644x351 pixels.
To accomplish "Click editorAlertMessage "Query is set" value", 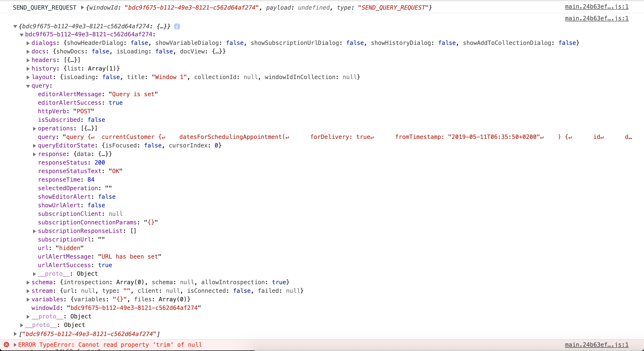I will coord(133,94).
